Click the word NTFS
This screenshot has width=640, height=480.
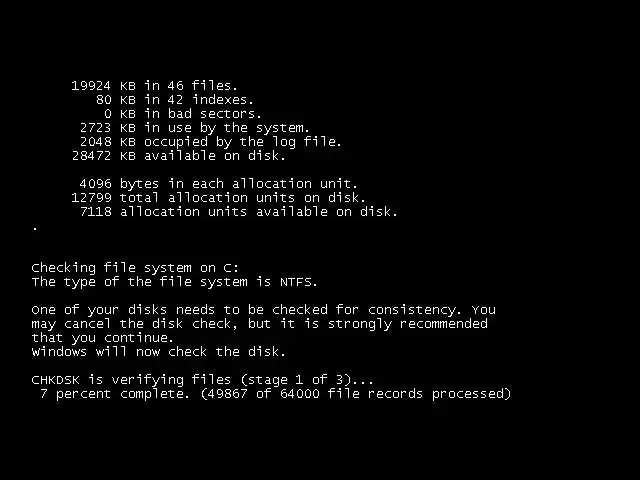(296, 282)
